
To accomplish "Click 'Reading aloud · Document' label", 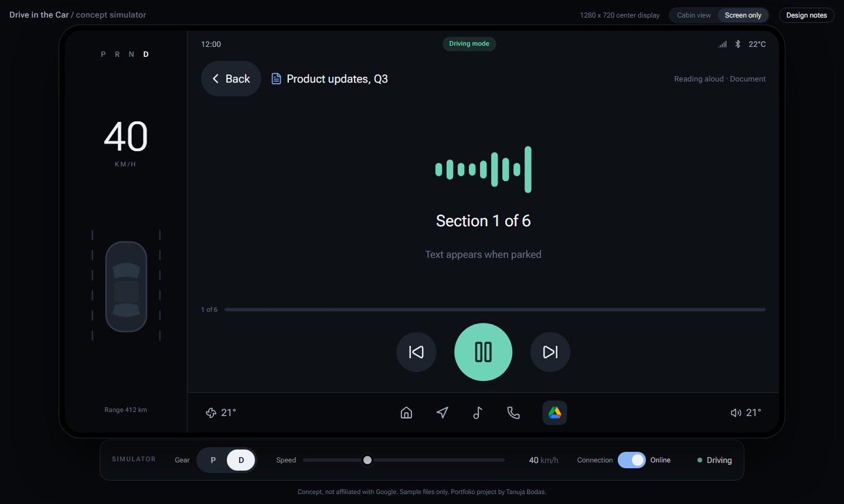I will click(720, 79).
